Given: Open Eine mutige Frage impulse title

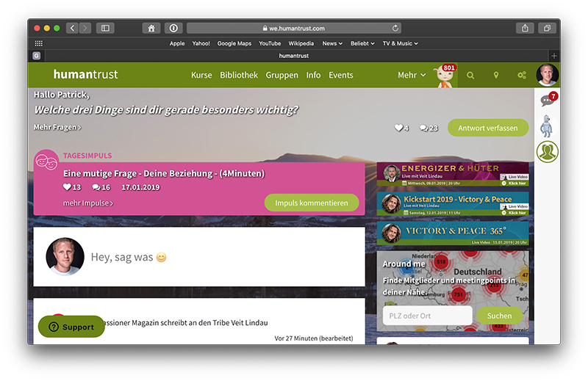Looking at the screenshot, I should (164, 173).
